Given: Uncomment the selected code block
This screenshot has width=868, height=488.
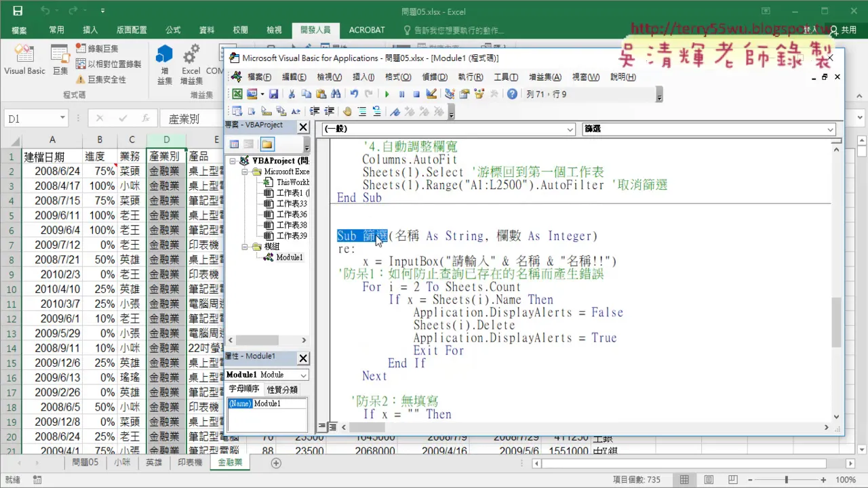Looking at the screenshot, I should [377, 111].
